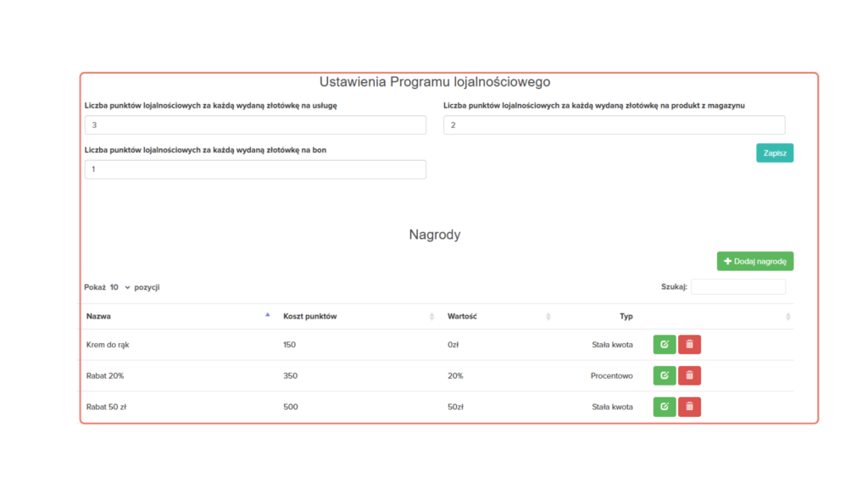This screenshot has height=488, width=868.
Task: Focus the Szukaj search field
Action: click(738, 286)
